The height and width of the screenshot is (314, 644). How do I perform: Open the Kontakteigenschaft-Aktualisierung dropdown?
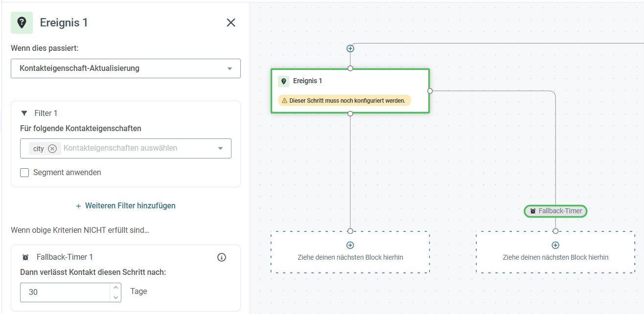tap(126, 68)
